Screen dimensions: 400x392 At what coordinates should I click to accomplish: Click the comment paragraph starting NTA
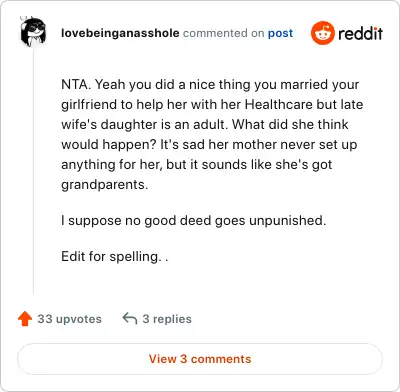212,134
